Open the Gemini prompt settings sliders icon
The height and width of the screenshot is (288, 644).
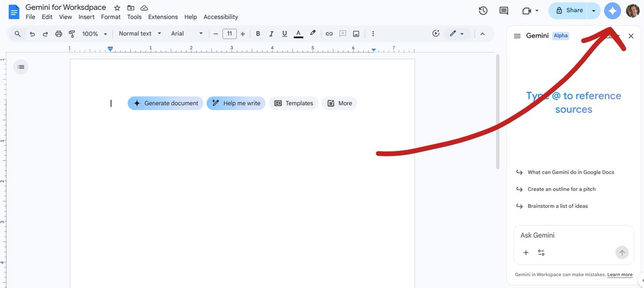click(541, 253)
